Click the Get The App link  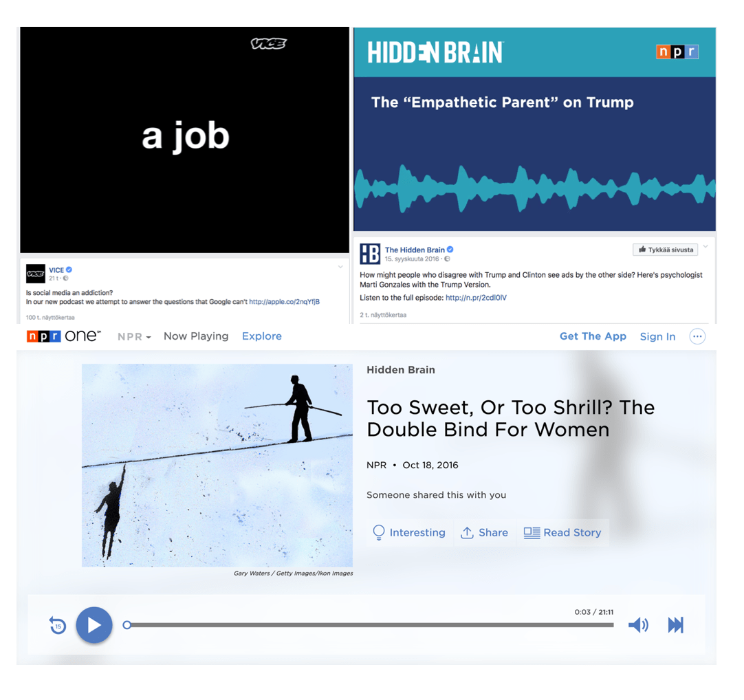[593, 336]
